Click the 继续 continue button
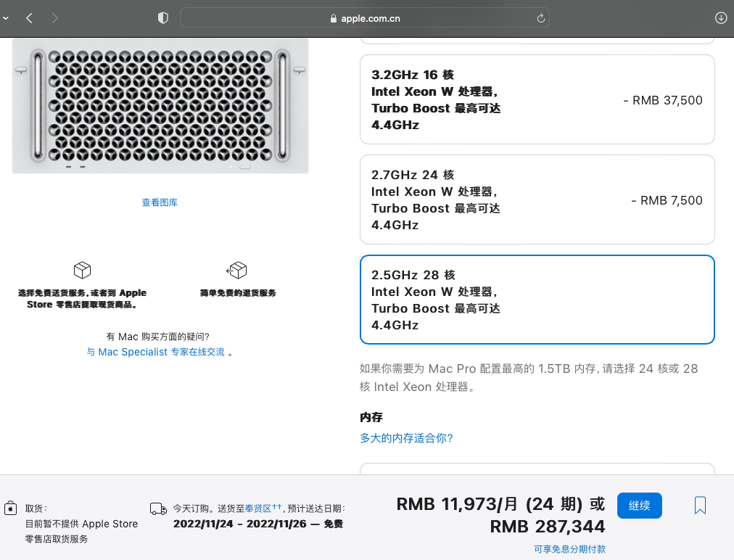 tap(640, 505)
